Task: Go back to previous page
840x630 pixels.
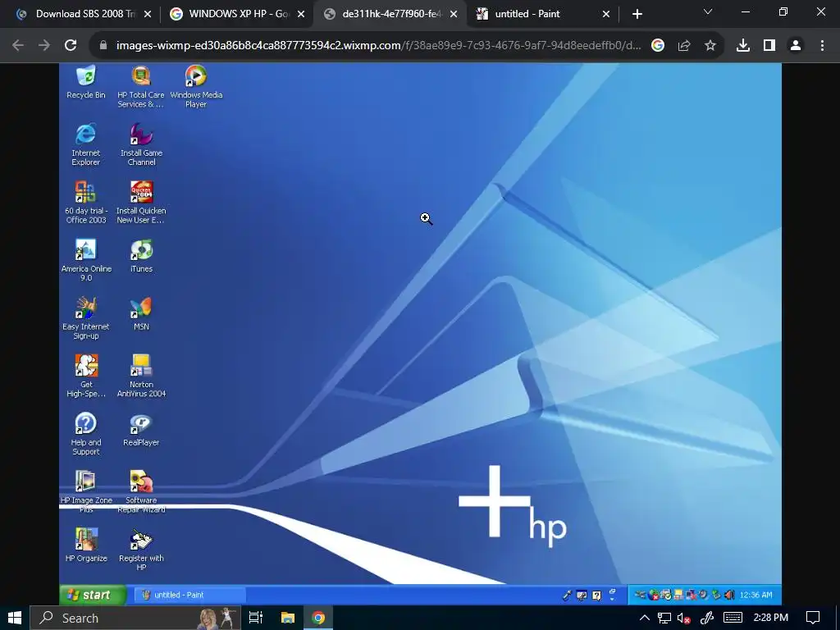Action: [18, 46]
